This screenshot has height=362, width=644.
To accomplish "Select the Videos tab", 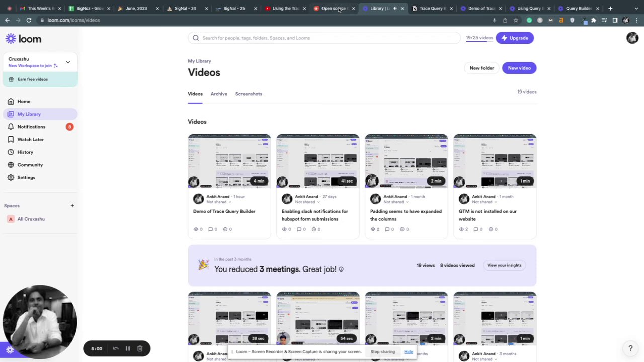I will (195, 94).
